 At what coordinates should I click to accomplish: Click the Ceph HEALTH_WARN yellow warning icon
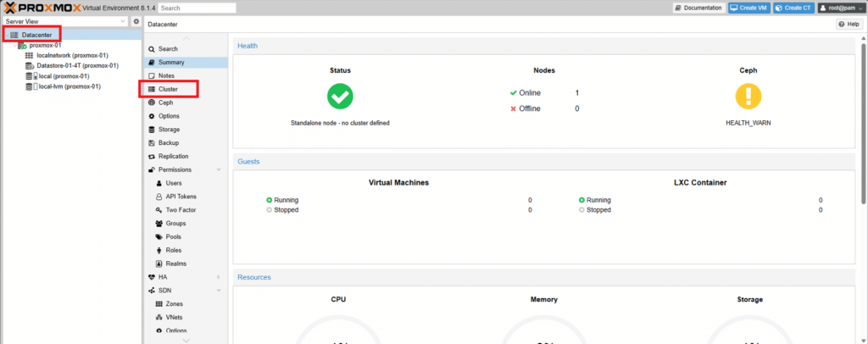coord(748,97)
